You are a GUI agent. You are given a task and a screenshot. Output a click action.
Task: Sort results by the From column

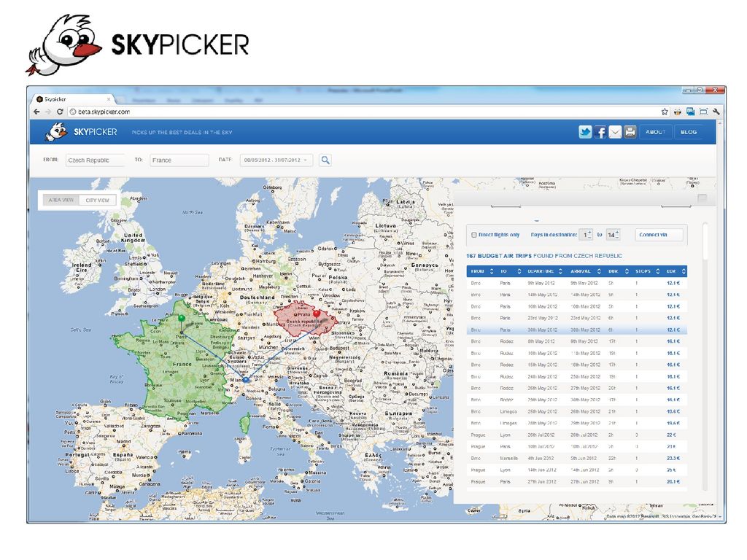[x=482, y=271]
